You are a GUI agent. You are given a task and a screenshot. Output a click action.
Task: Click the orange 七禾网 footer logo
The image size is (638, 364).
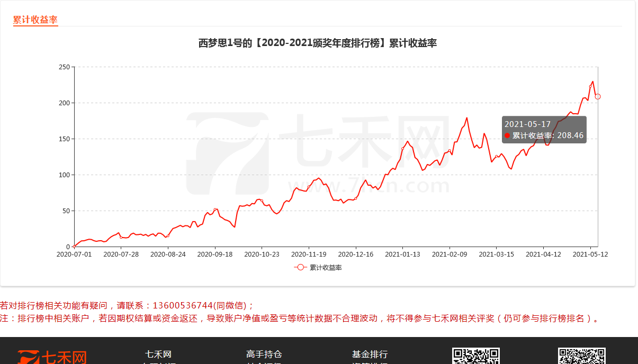52,357
